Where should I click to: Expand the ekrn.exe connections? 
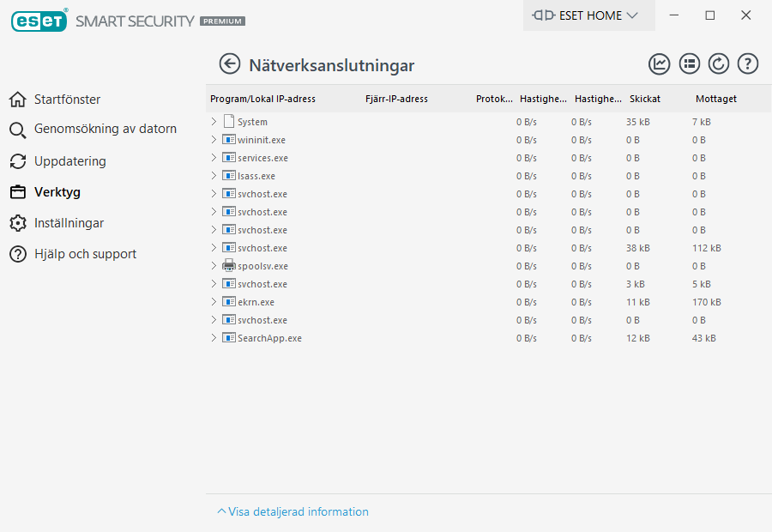[214, 302]
